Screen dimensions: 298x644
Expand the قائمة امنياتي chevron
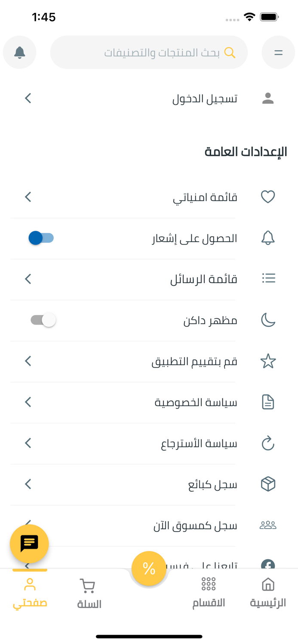(28, 197)
